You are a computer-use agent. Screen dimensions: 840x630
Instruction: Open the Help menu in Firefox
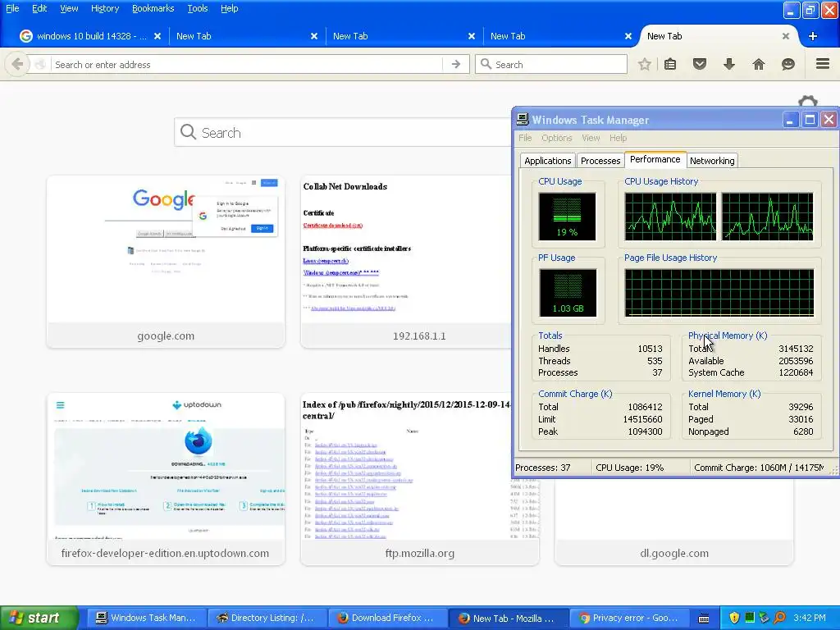pos(230,8)
